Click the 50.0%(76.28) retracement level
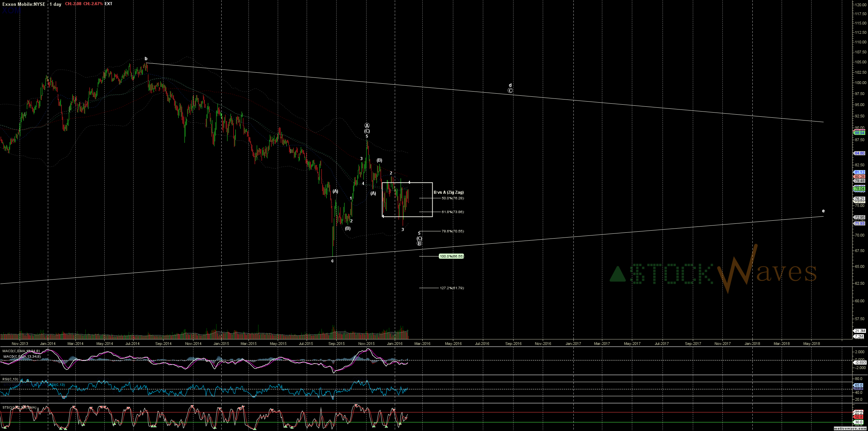The width and height of the screenshot is (868, 431). pos(453,198)
